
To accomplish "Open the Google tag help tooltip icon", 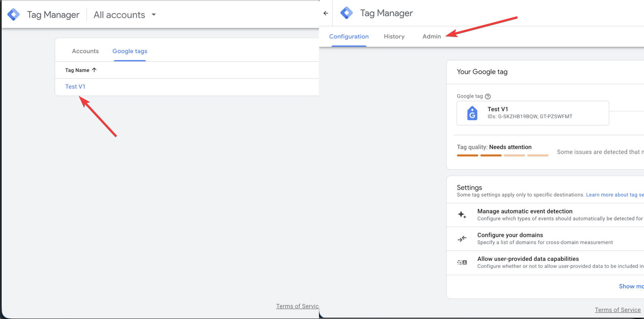I will [x=488, y=96].
